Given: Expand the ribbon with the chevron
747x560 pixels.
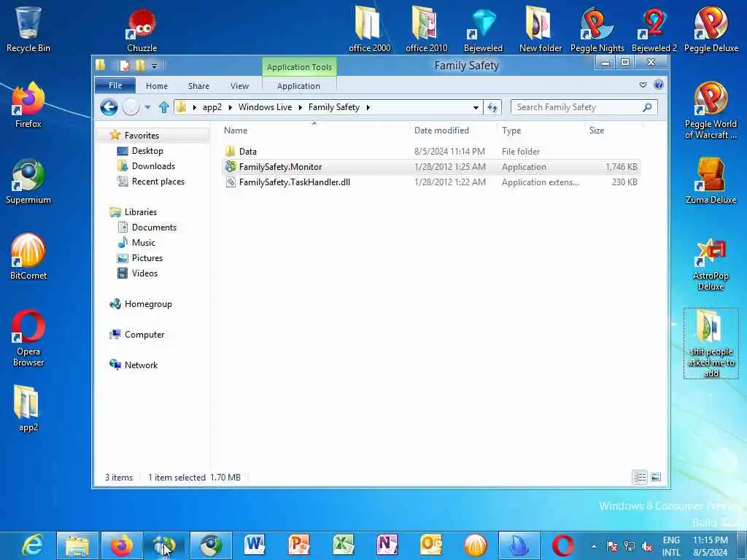Looking at the screenshot, I should coord(643,85).
